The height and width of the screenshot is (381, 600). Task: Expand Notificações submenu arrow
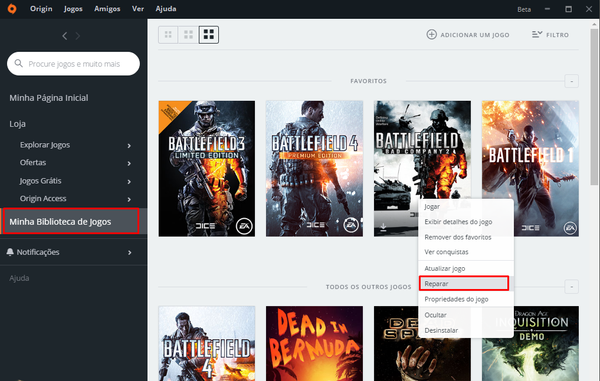coord(130,252)
